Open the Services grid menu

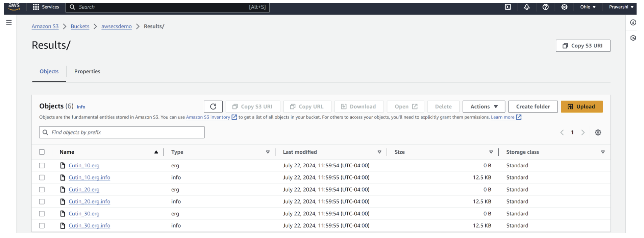(x=46, y=7)
